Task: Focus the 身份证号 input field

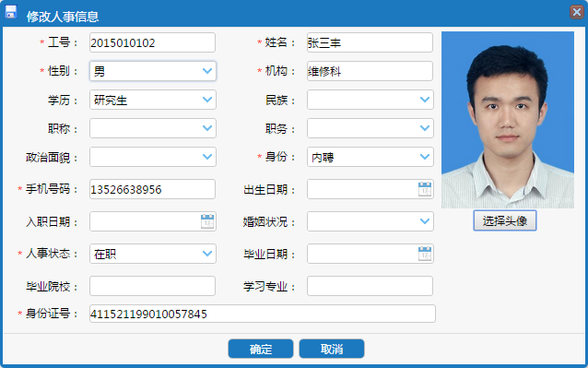Action: [x=263, y=314]
